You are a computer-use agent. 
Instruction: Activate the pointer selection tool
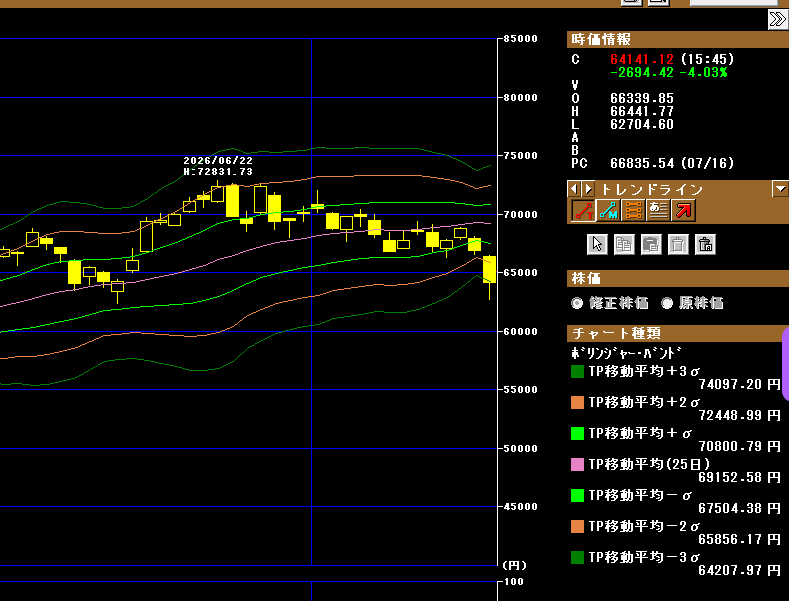coord(597,245)
